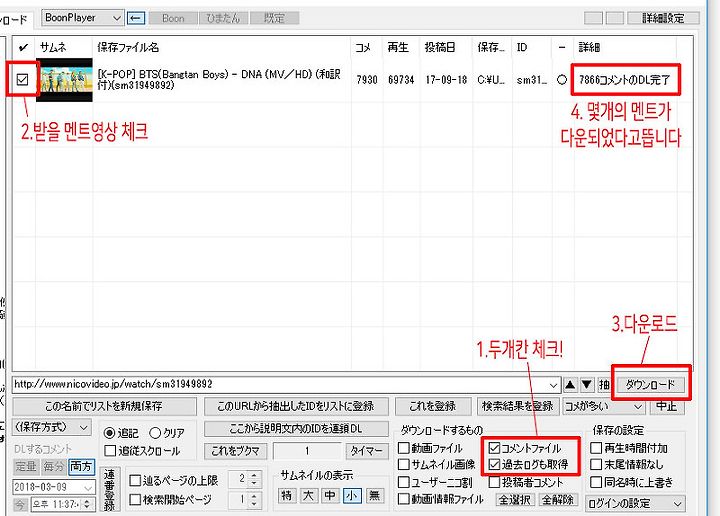Select the 追記 radio button
Image resolution: width=720 pixels, height=516 pixels.
110,433
